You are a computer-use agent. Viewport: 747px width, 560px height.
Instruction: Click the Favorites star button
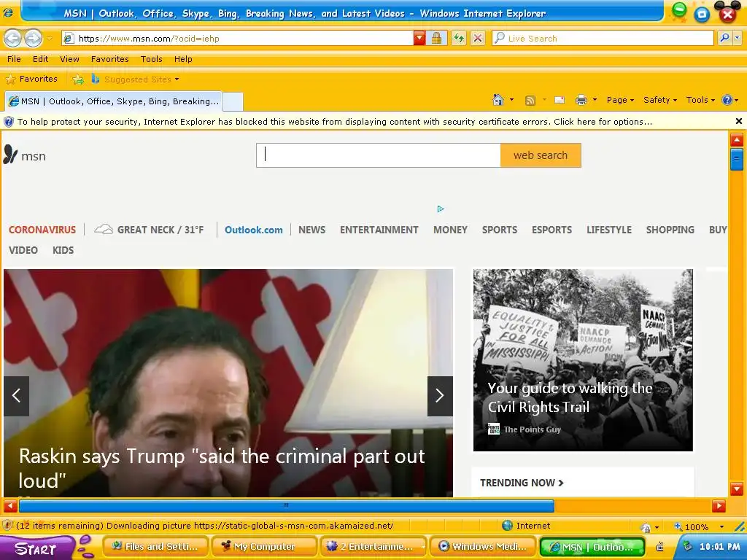[x=31, y=79]
